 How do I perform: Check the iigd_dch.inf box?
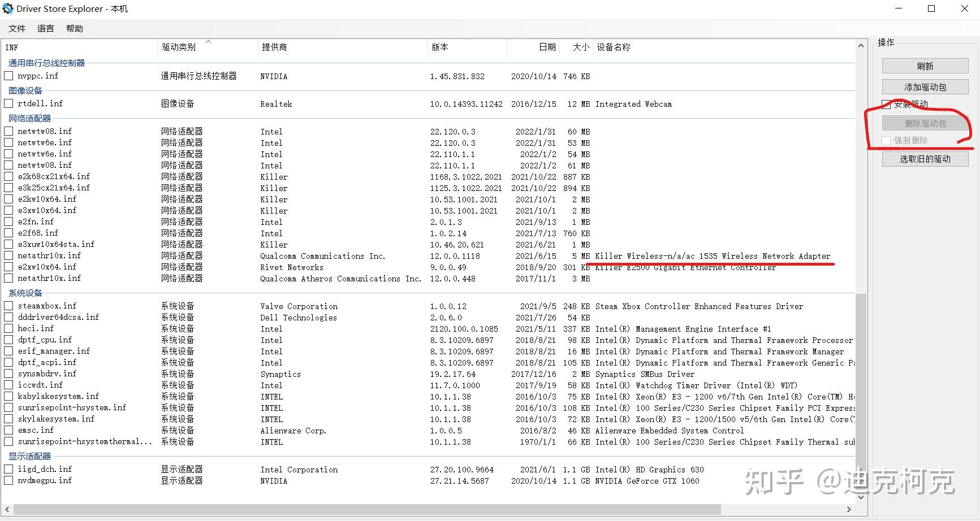[x=8, y=469]
